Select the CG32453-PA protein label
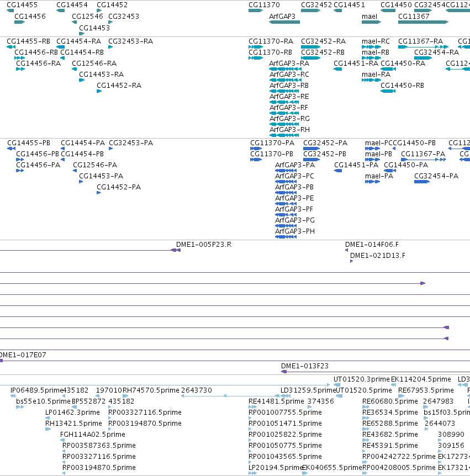470x476 pixels. click(x=131, y=143)
